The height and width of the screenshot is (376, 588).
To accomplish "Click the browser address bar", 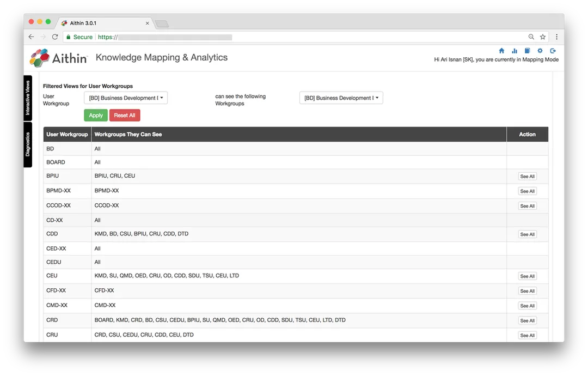I will click(x=292, y=37).
